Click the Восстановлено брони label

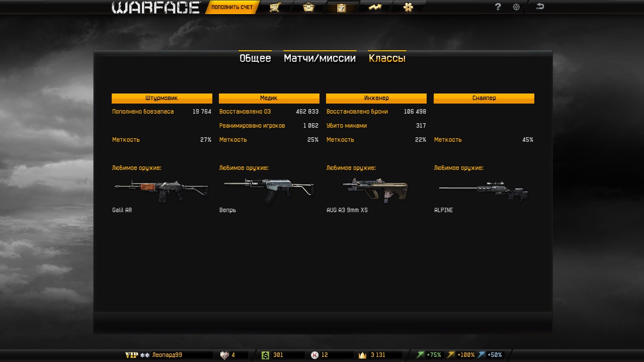click(357, 112)
